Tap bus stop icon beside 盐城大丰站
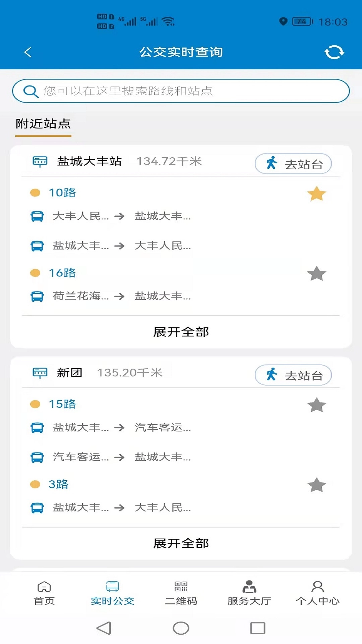 coord(40,162)
